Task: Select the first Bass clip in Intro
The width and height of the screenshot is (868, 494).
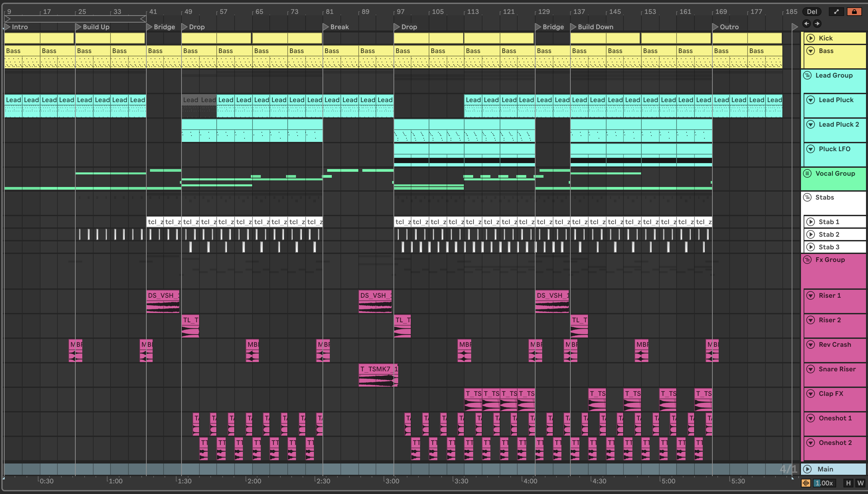Action: pos(22,57)
